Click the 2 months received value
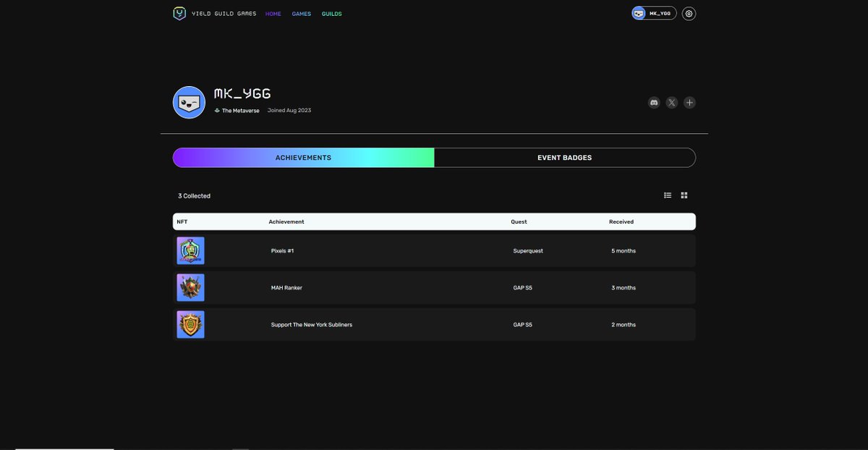 (624, 325)
